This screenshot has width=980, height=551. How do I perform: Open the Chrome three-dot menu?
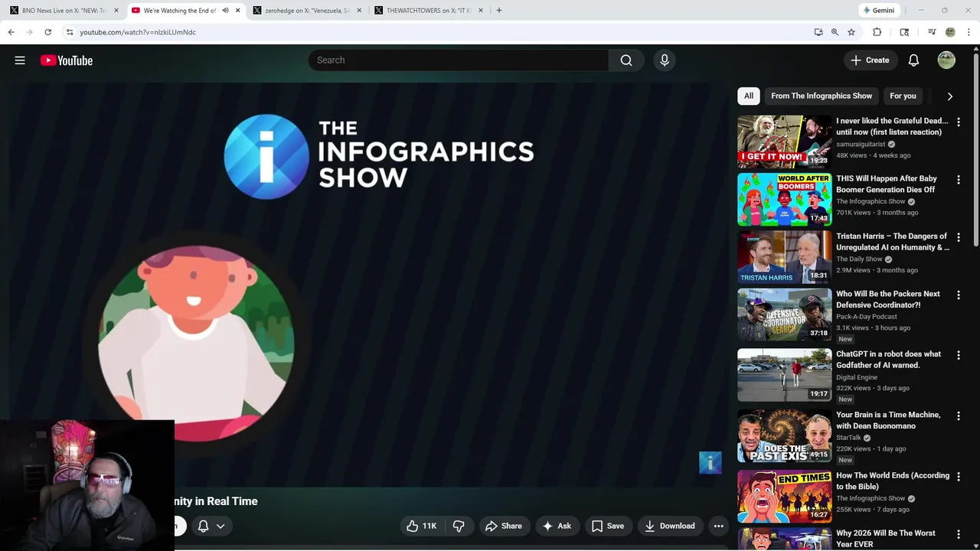tap(969, 32)
